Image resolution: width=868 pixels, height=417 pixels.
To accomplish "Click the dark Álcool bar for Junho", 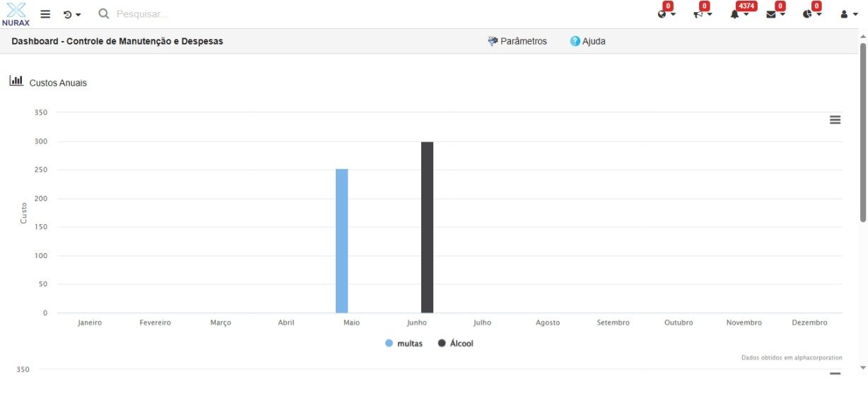I will (427, 226).
